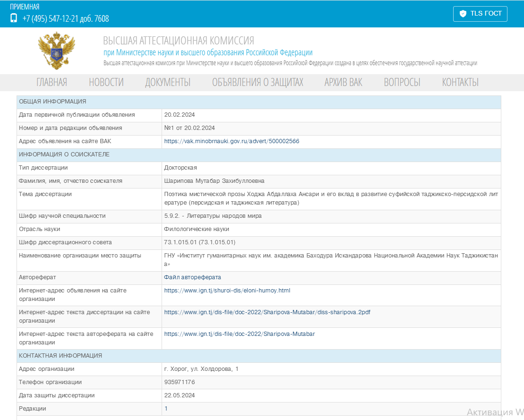Click the ministry subtitle under the title
The image size is (524, 420).
[x=208, y=52]
